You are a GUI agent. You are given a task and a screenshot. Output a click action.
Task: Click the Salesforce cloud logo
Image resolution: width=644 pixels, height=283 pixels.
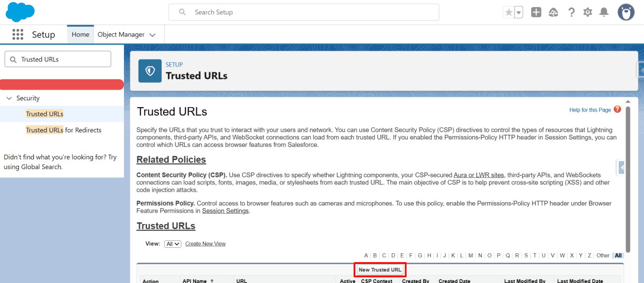(x=20, y=12)
